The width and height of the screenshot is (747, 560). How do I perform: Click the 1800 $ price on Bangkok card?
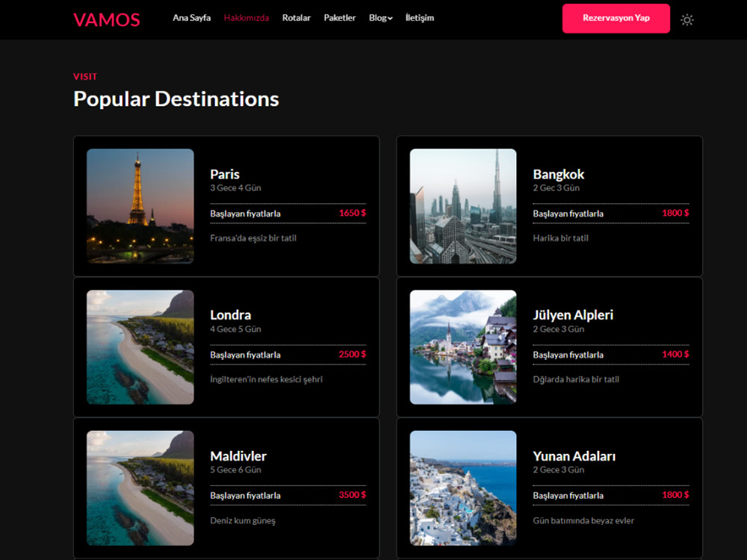675,213
